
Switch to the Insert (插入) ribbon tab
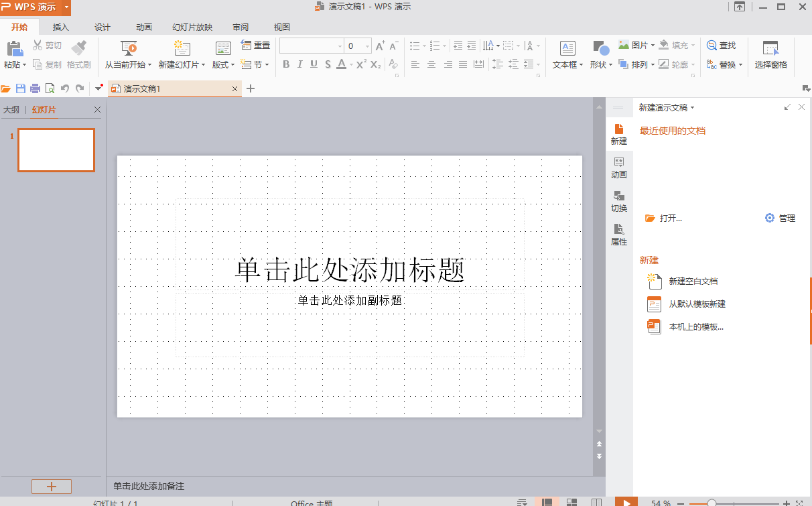61,27
